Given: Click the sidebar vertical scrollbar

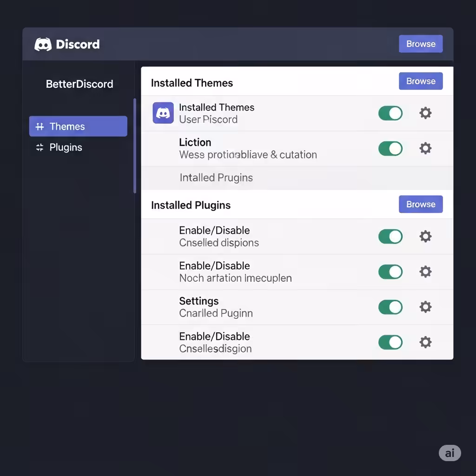Looking at the screenshot, I should [135, 145].
